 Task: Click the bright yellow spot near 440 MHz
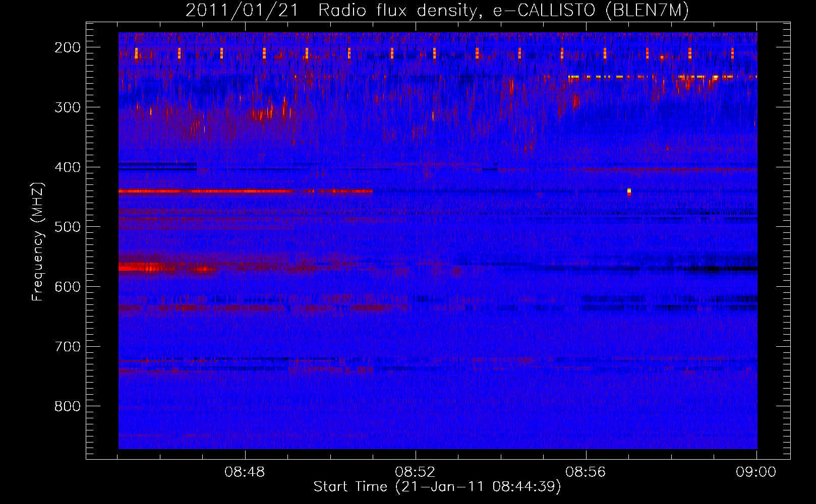coord(629,191)
